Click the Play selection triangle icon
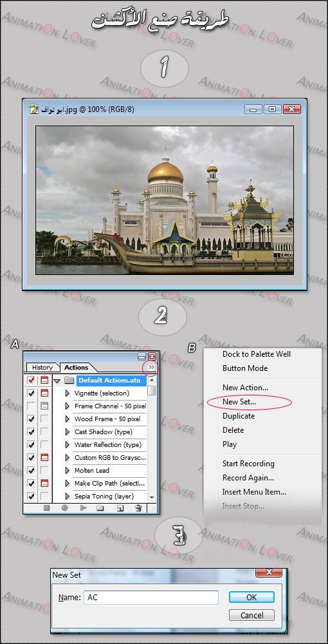 pyautogui.click(x=84, y=508)
